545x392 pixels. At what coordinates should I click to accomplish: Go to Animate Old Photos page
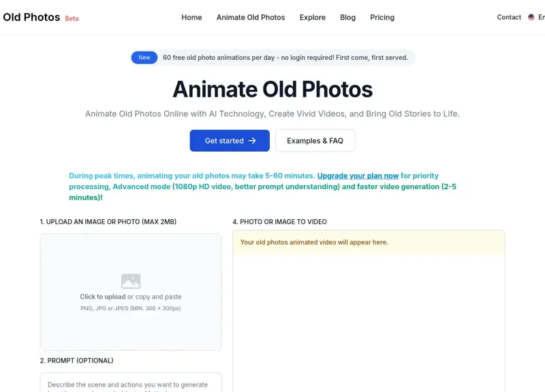coord(251,18)
